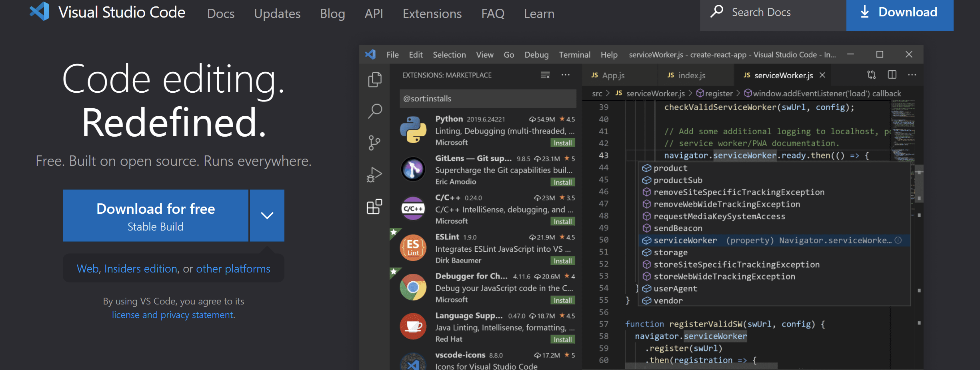Screen dimensions: 980x370
Task: Open editor more actions ellipsis
Action: tap(912, 75)
